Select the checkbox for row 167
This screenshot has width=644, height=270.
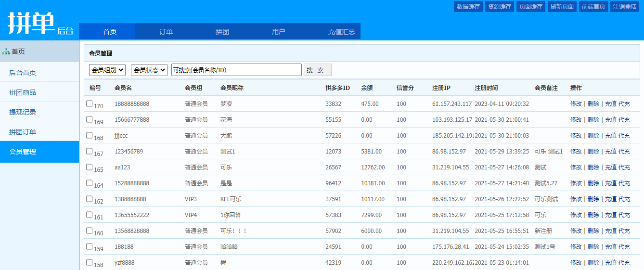pos(89,151)
